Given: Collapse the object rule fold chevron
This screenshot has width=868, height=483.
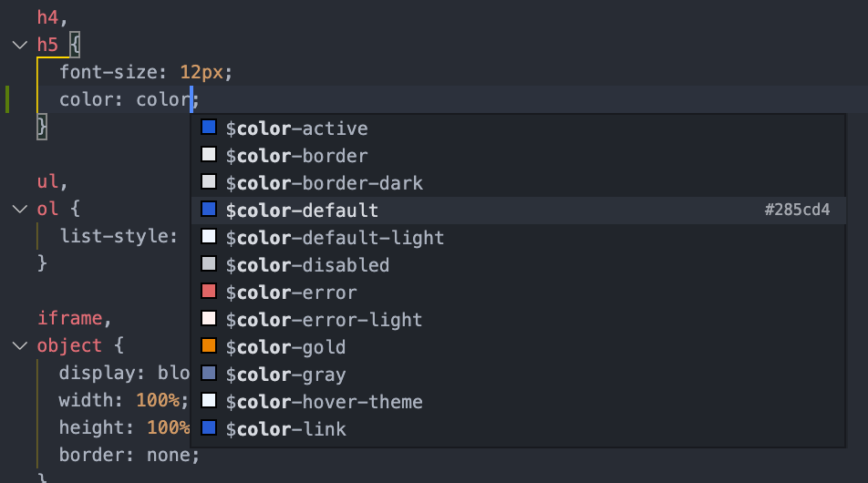Looking at the screenshot, I should [19, 345].
